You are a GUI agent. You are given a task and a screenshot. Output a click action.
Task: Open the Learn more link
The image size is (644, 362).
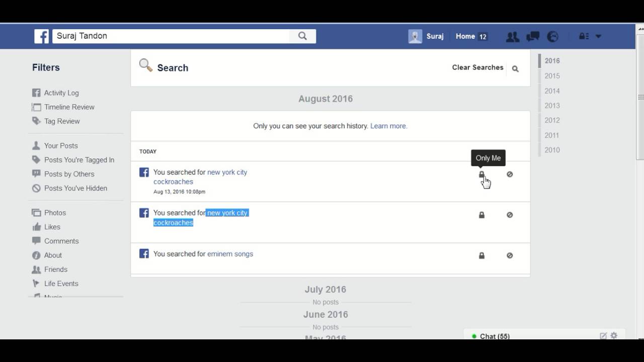[389, 126]
